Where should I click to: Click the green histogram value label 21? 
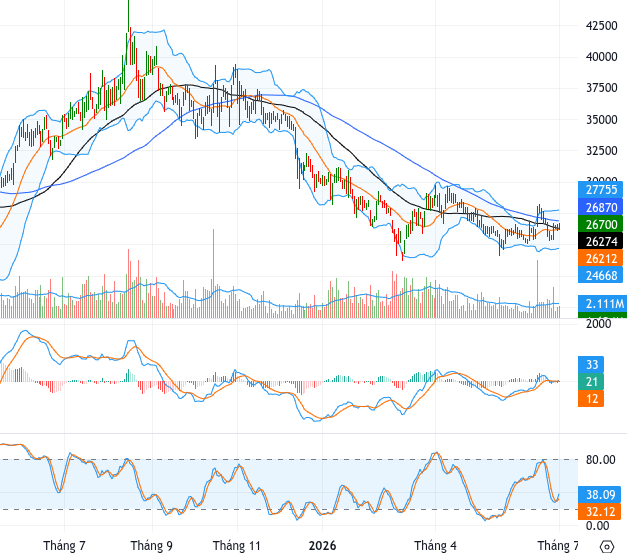591,381
